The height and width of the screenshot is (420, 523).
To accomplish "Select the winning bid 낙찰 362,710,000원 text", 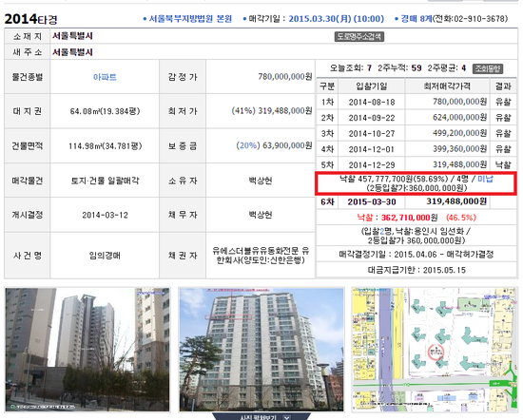I will click(x=397, y=218).
